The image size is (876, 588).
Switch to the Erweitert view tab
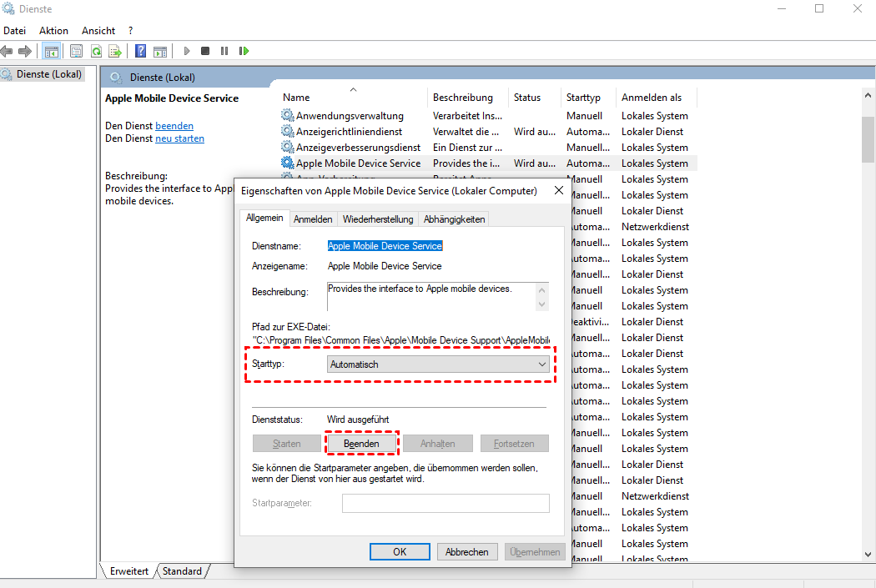(x=129, y=571)
